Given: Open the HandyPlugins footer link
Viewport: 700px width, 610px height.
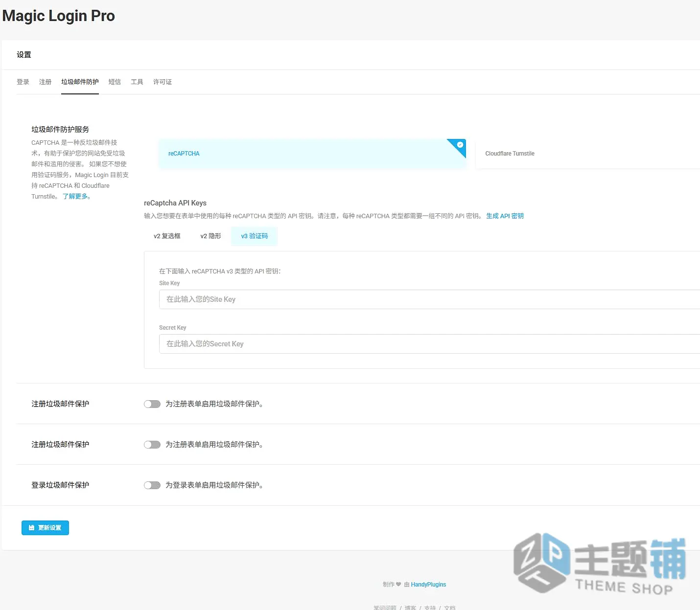Looking at the screenshot, I should [x=428, y=585].
